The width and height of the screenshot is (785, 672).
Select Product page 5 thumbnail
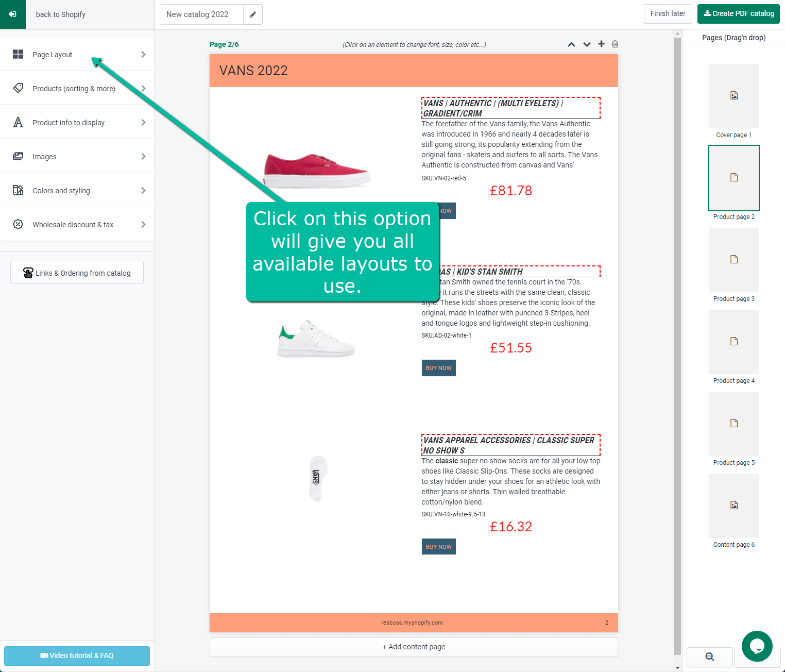[734, 424]
